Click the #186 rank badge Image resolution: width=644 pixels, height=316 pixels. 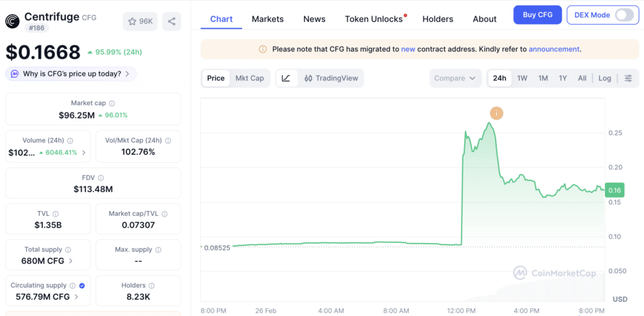pos(36,28)
